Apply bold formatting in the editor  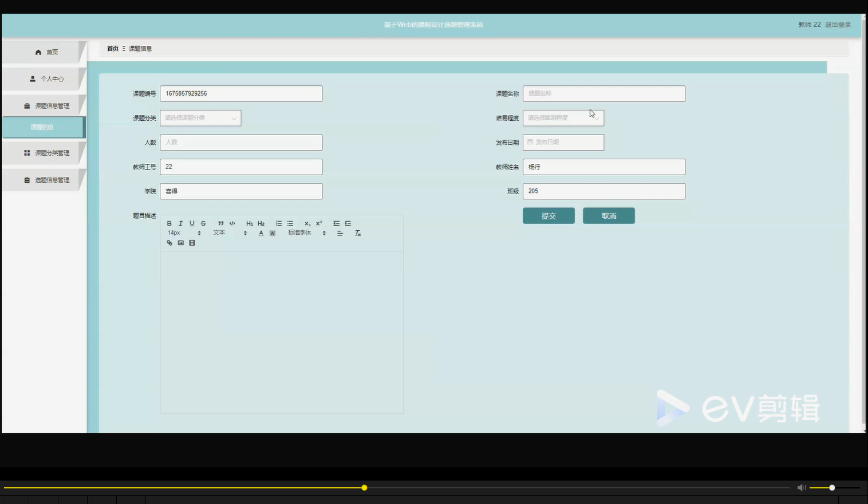click(x=169, y=223)
